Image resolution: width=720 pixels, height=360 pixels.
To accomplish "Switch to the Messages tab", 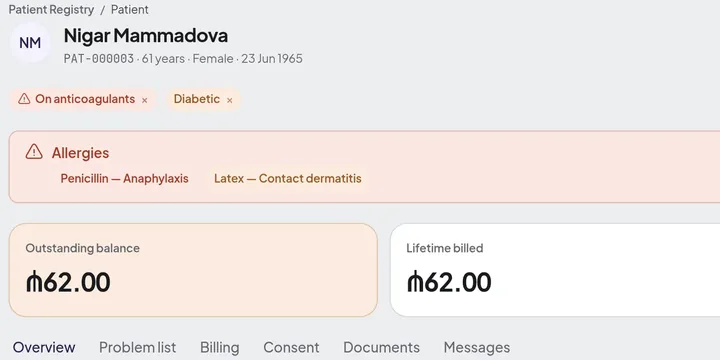I will [x=477, y=347].
